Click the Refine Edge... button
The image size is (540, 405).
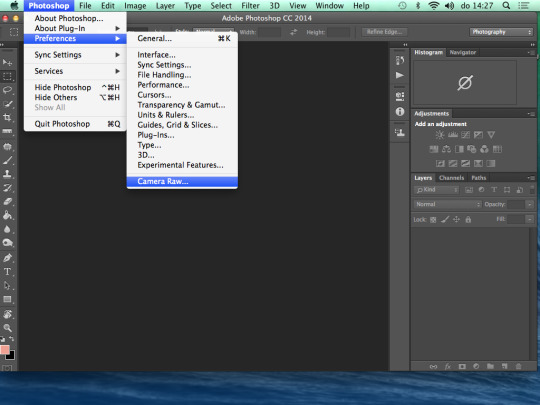coord(384,32)
